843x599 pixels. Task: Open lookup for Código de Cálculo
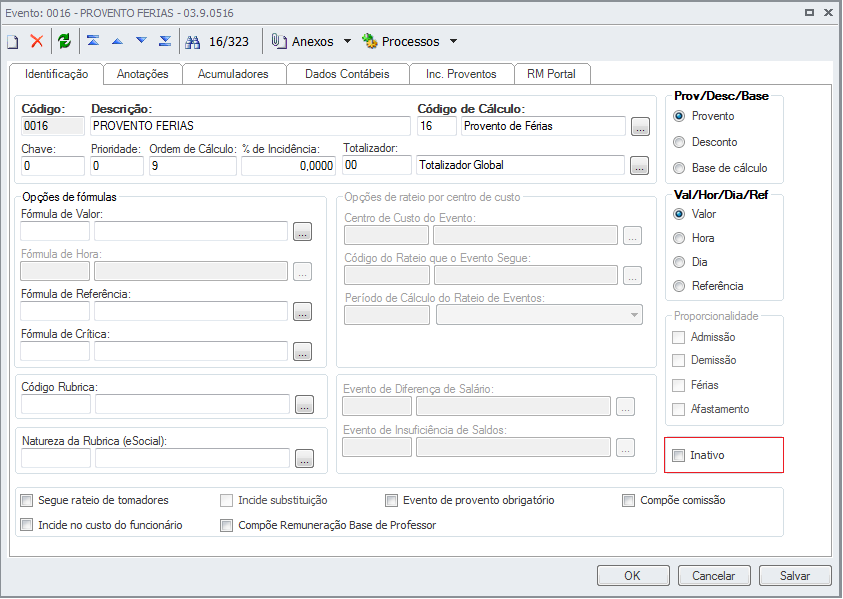click(640, 127)
